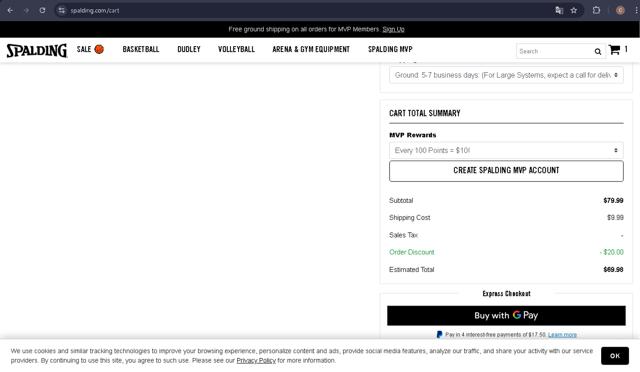Click the translate page icon
Screen dimensions: 640x372
[559, 10]
